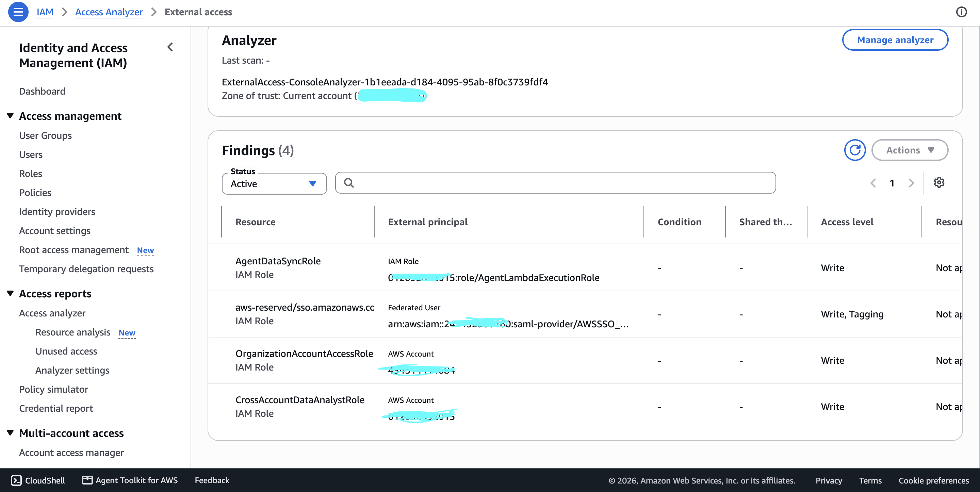Image resolution: width=980 pixels, height=492 pixels.
Task: Refresh the findings list
Action: click(x=854, y=150)
